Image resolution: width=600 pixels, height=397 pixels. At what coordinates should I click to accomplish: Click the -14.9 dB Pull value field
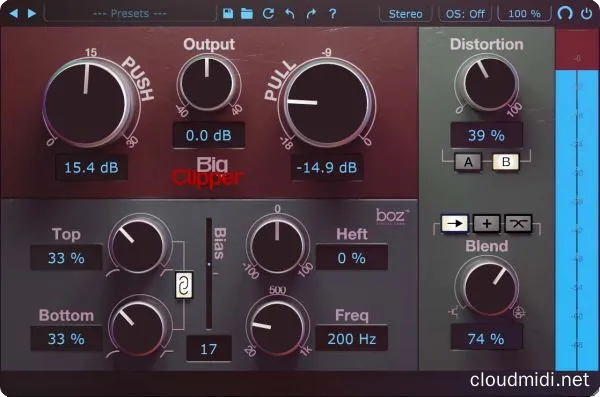click(x=327, y=168)
